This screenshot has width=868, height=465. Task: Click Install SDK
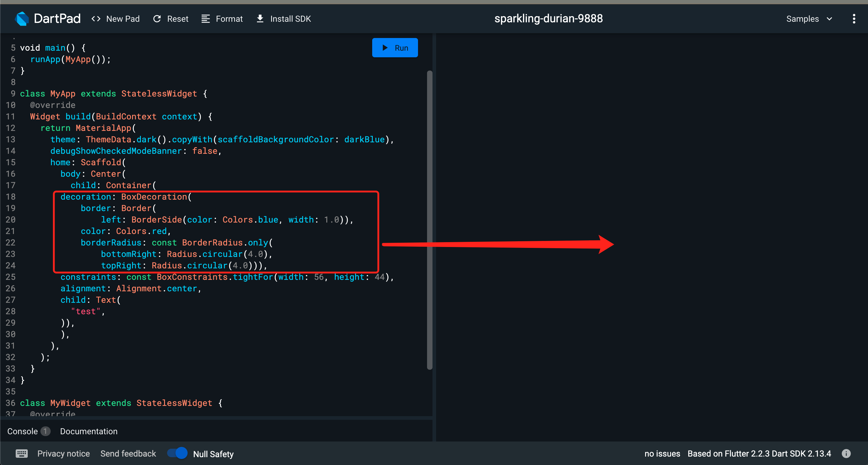pyautogui.click(x=284, y=19)
